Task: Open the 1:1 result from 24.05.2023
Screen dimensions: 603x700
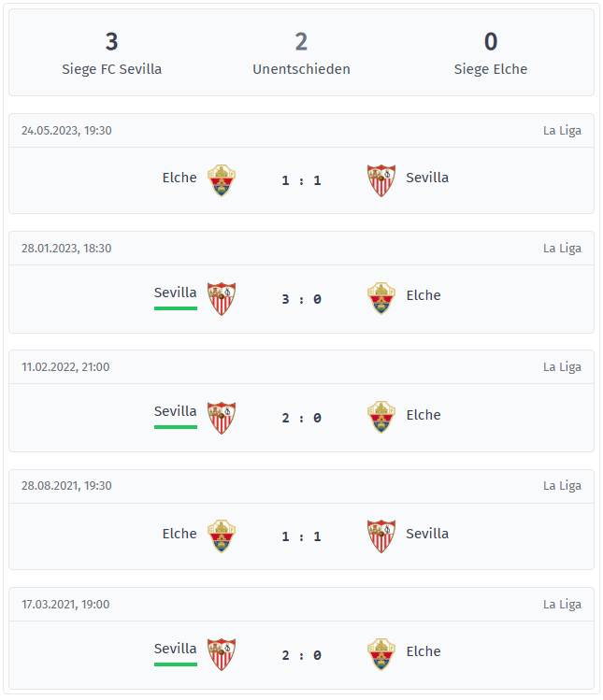Action: click(301, 180)
